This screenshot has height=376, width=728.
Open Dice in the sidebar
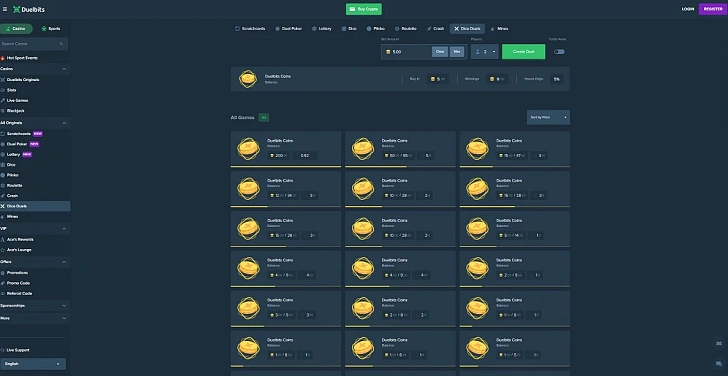8,165
